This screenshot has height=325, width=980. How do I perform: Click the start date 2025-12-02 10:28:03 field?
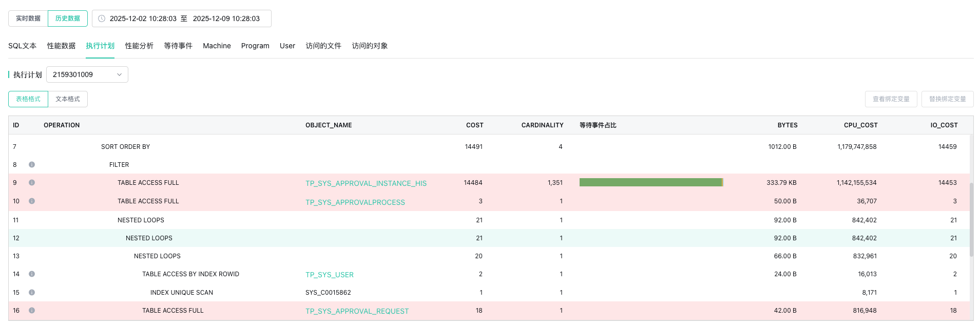point(143,18)
